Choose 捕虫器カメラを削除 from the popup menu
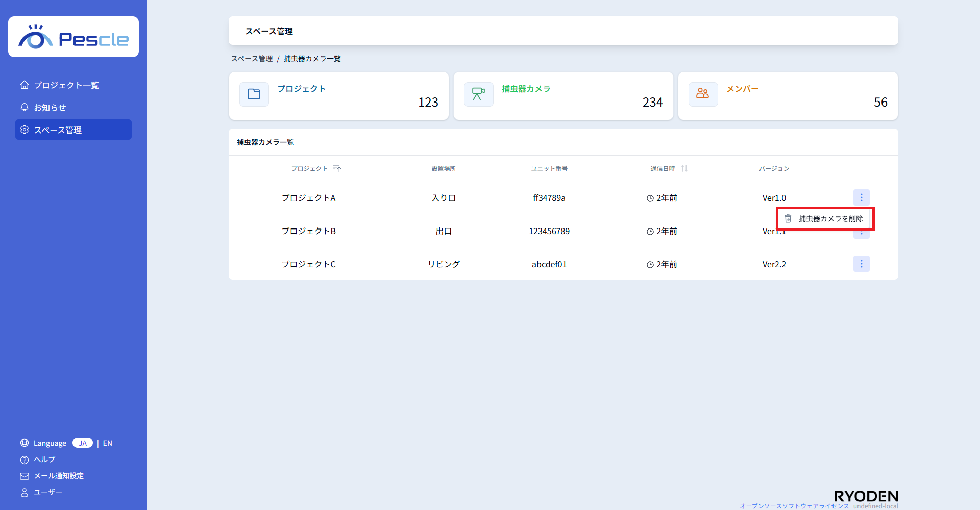980x510 pixels. pos(825,219)
